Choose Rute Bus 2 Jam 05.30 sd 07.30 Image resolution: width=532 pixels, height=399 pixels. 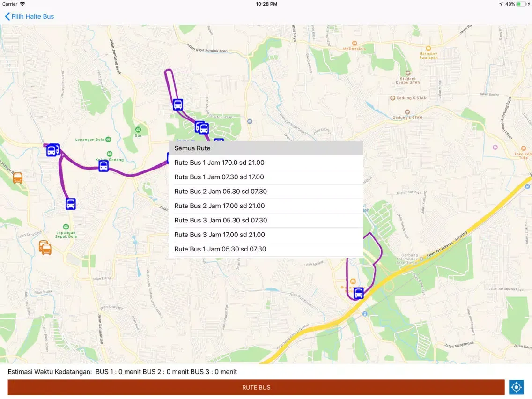[266, 192]
